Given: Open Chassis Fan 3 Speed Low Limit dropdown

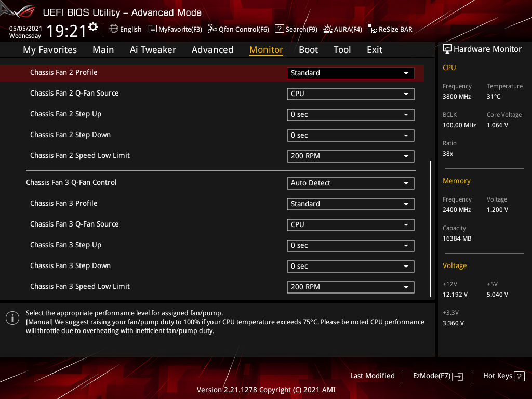Looking at the screenshot, I should [350, 287].
